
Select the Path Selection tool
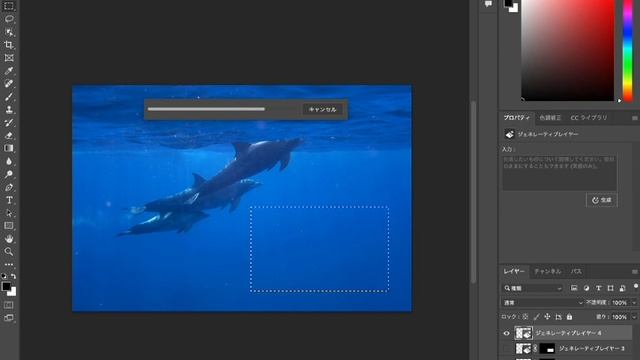coord(9,213)
